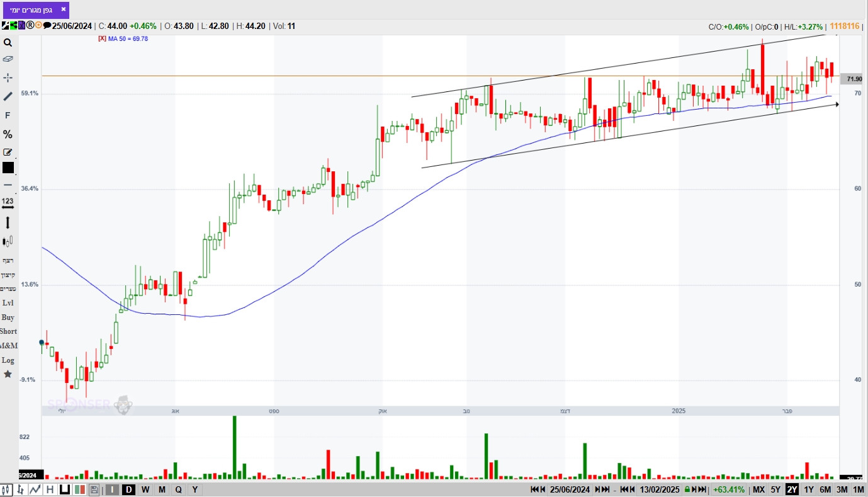Set chart range to 3M
Viewport: 868px width, 497px height.
(x=842, y=489)
